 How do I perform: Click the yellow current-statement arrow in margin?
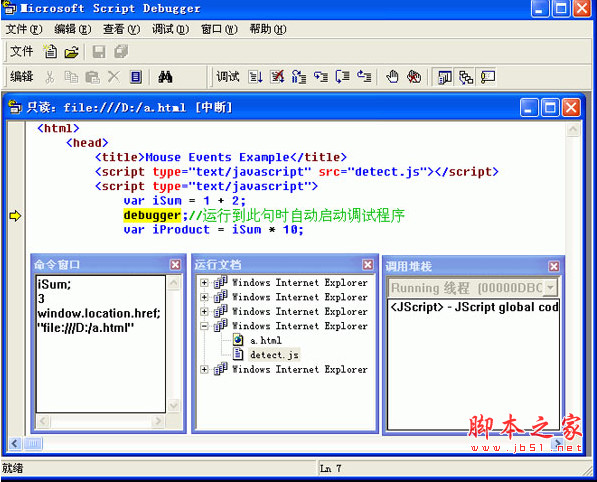coord(15,216)
